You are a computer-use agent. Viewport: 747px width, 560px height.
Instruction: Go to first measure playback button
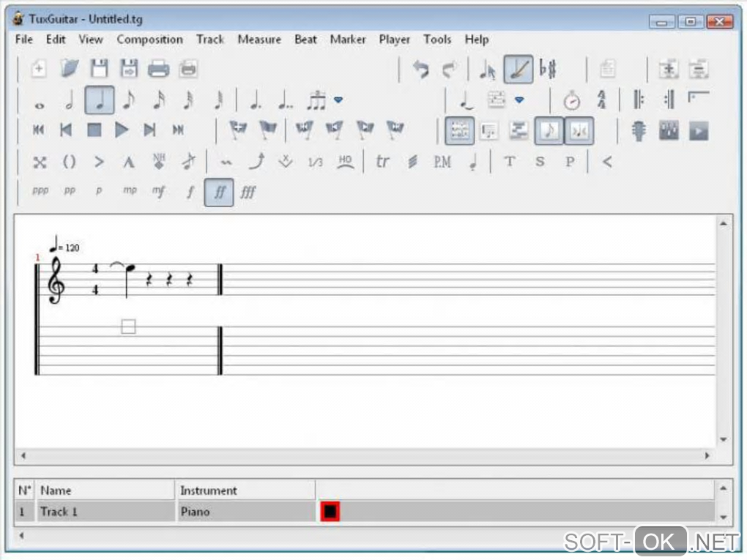[39, 130]
